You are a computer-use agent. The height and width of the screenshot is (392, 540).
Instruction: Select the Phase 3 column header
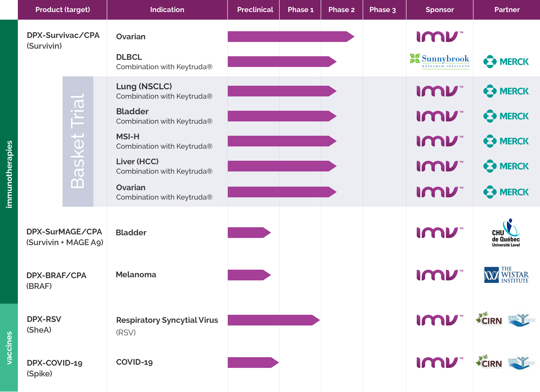click(382, 10)
